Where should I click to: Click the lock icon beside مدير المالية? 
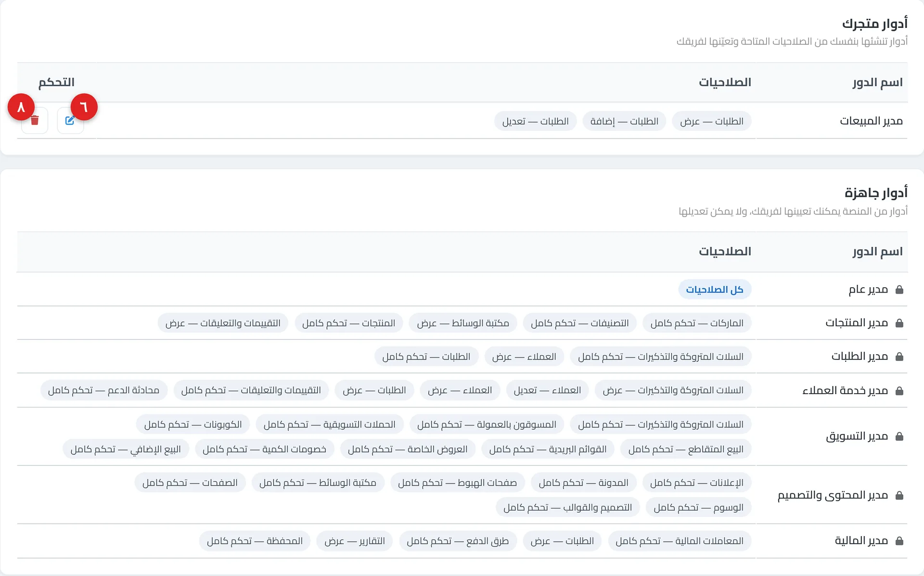click(899, 541)
